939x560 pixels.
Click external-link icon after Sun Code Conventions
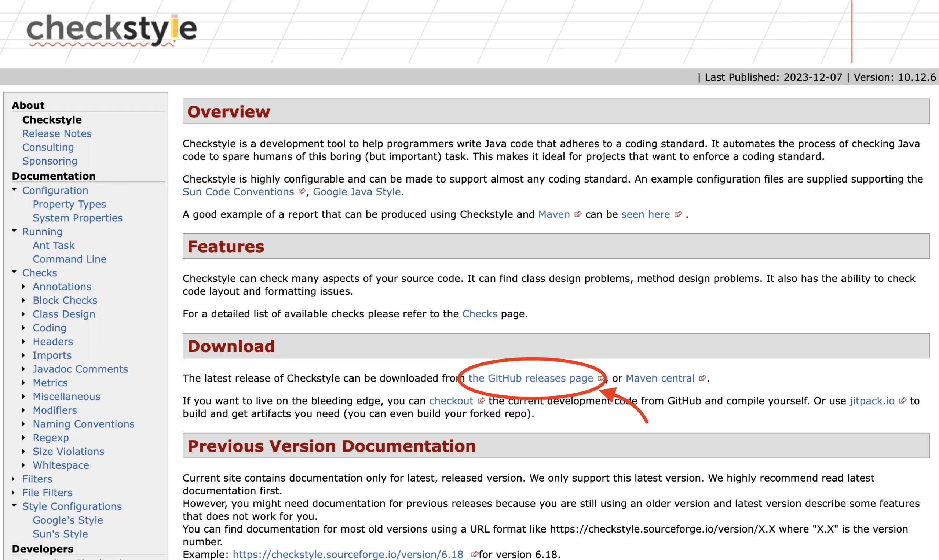point(302,192)
